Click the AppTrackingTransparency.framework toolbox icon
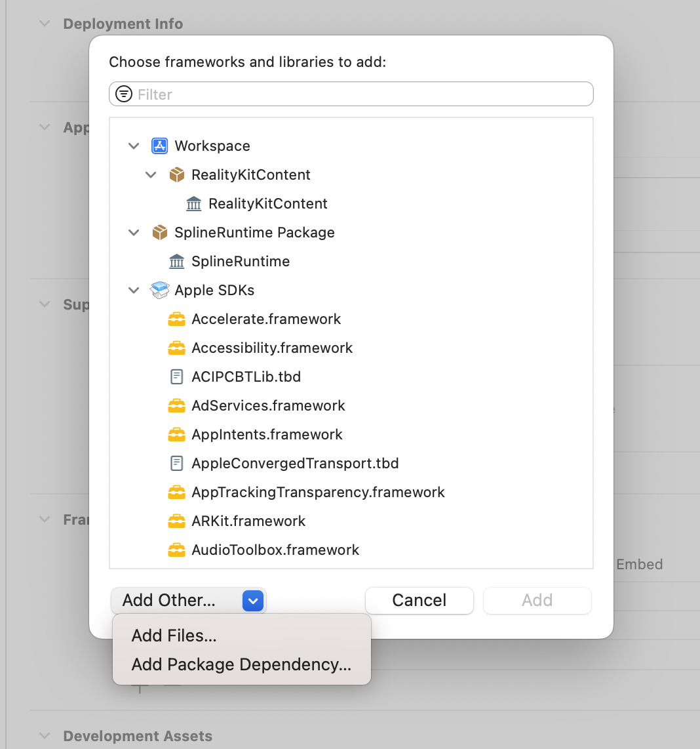This screenshot has width=700, height=749. click(x=177, y=492)
